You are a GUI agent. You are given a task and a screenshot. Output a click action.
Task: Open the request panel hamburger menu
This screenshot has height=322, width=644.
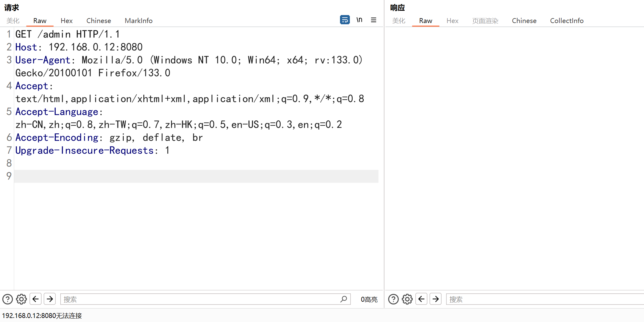coord(374,20)
